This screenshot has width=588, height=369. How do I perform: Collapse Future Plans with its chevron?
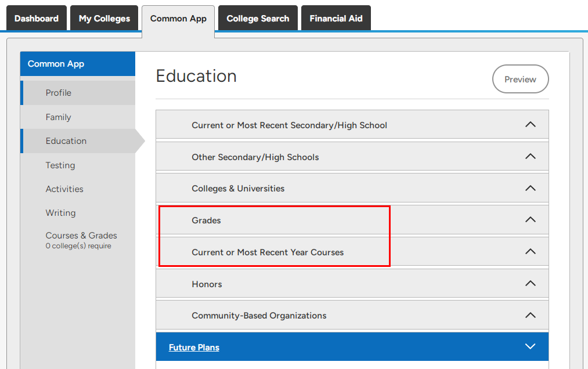coord(531,346)
